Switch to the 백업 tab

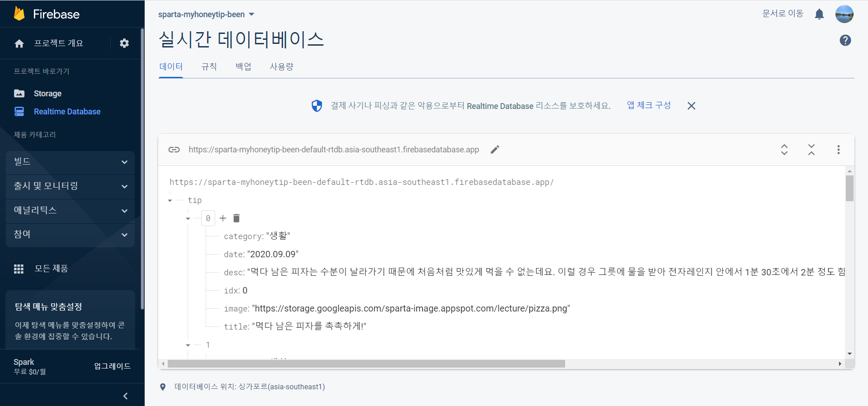point(243,67)
